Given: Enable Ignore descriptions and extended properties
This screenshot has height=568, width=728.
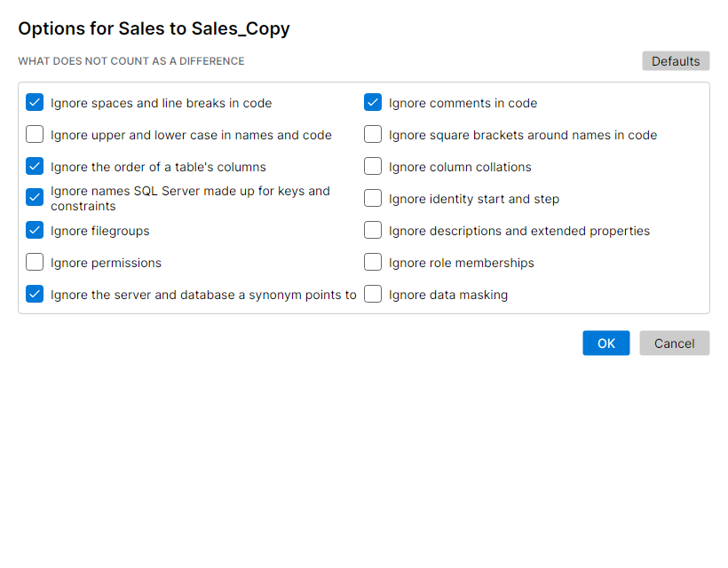Looking at the screenshot, I should pyautogui.click(x=373, y=230).
